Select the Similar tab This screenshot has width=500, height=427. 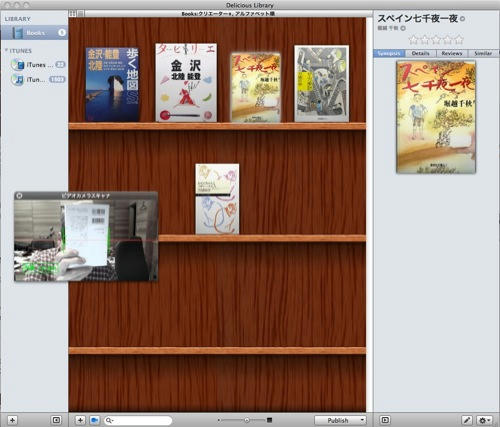point(483,53)
